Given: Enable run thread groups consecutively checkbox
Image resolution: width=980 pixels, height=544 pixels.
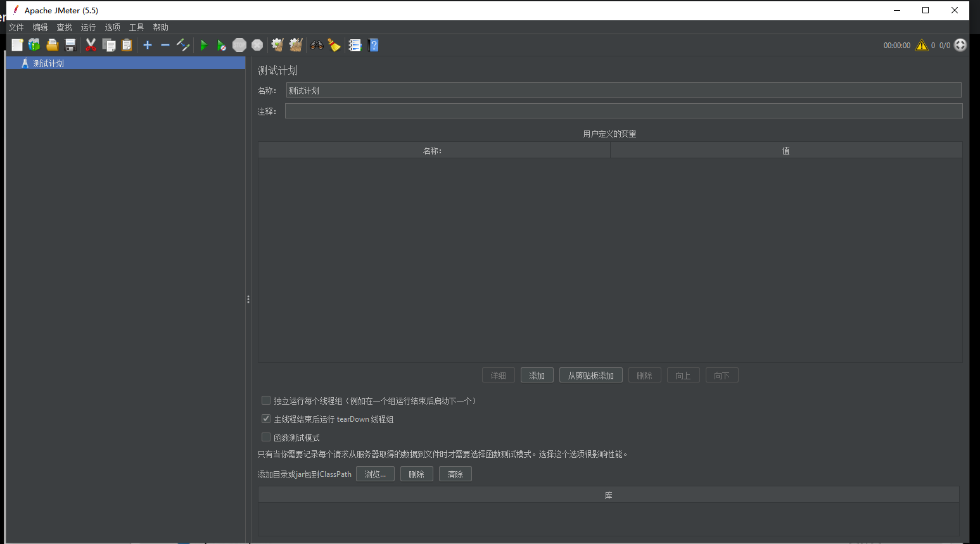Looking at the screenshot, I should [x=266, y=400].
